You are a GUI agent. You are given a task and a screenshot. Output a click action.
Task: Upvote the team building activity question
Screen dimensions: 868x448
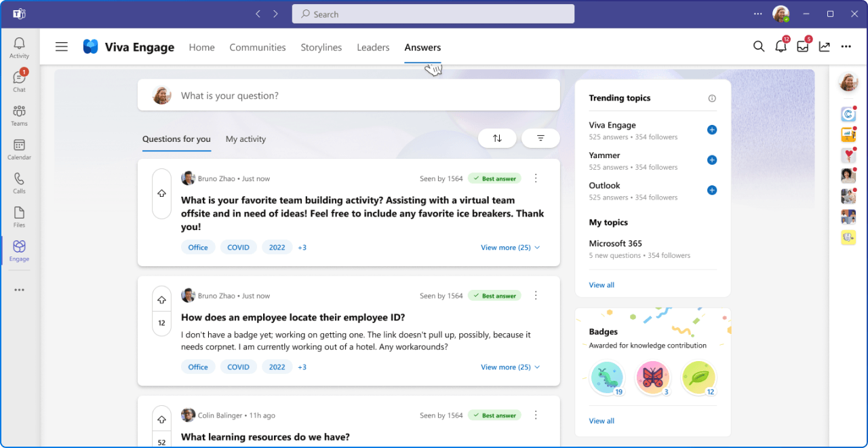[x=161, y=193]
